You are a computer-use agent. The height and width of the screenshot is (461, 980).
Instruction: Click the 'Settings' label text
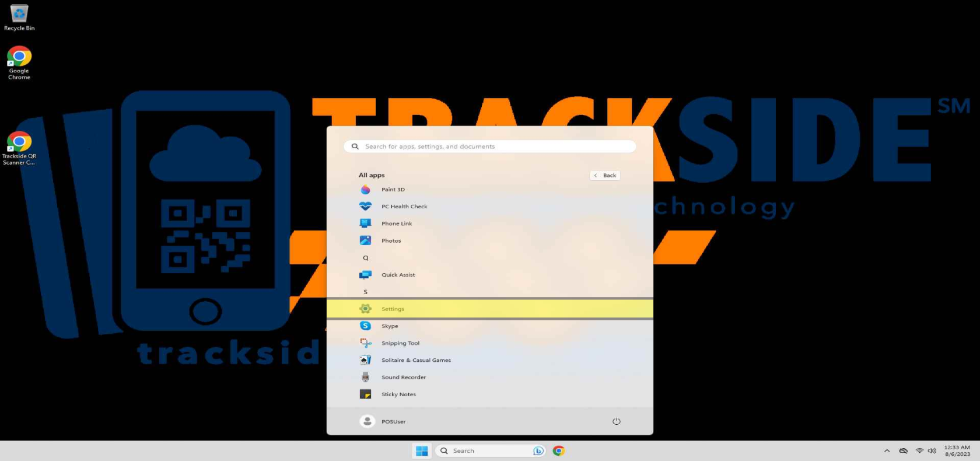pyautogui.click(x=393, y=309)
